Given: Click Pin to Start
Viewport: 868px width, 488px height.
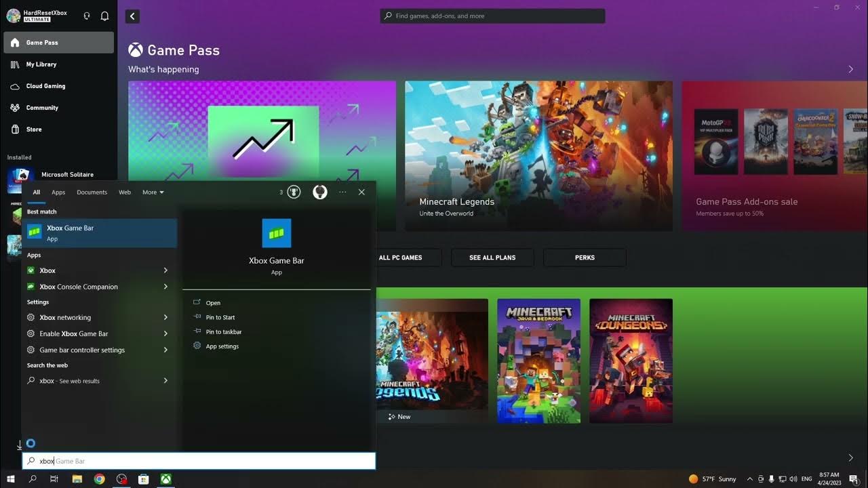Looking at the screenshot, I should [220, 317].
